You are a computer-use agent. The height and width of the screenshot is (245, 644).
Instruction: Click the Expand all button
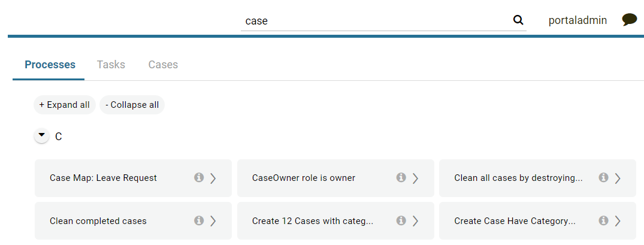(65, 105)
